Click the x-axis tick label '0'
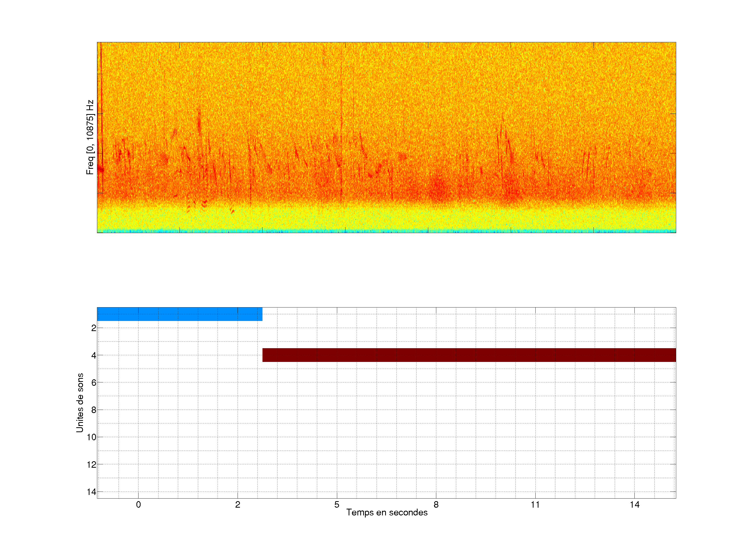Viewport: 747px width, 560px height. pos(139,505)
